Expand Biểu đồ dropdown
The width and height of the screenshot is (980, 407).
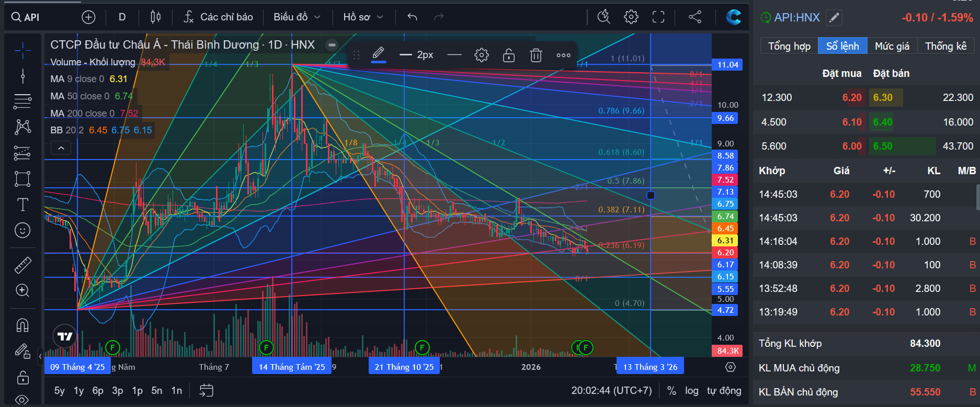click(x=297, y=17)
